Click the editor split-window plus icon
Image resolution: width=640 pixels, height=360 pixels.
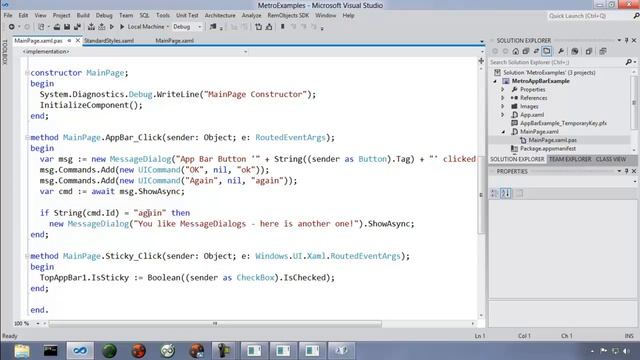point(481,61)
